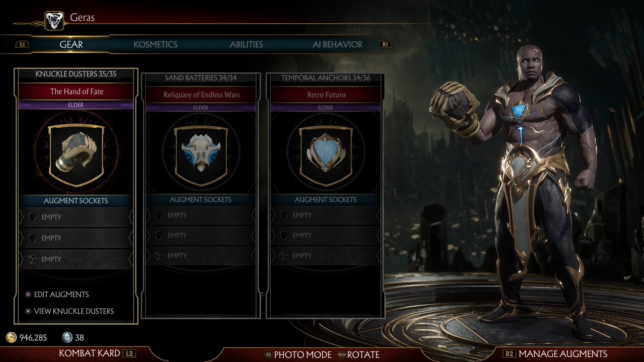Click the R1 shoulder button icon

pos(385,44)
